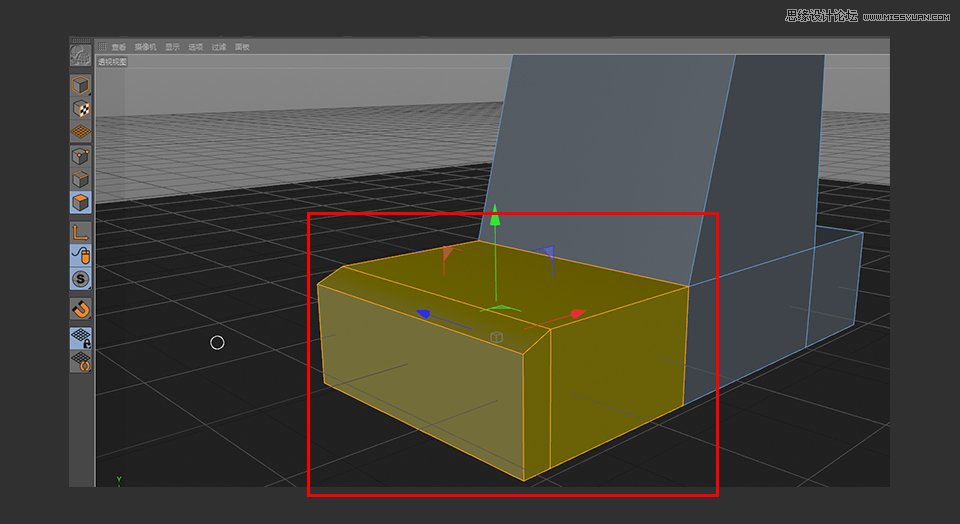The width and height of the screenshot is (960, 524).
Task: Open the 摄像机 camera menu
Action: (x=145, y=47)
